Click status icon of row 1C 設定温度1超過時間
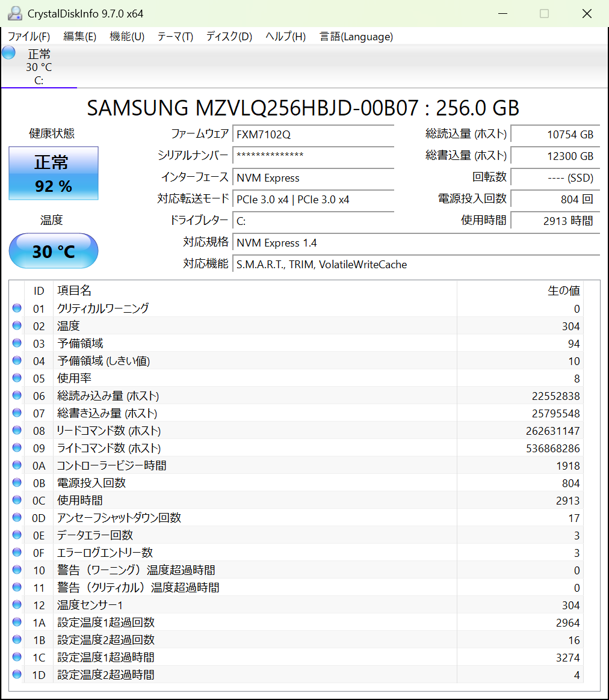This screenshot has height=700, width=609. point(17,657)
